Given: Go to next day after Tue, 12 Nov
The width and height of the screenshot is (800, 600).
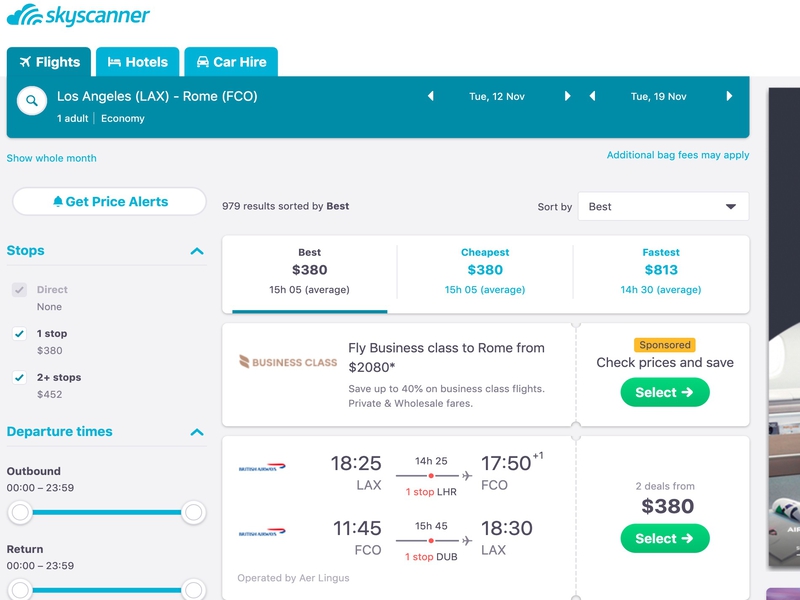Looking at the screenshot, I should click(x=567, y=97).
